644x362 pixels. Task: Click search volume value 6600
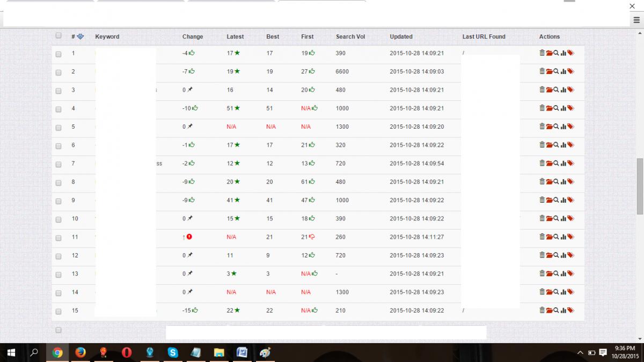click(342, 71)
